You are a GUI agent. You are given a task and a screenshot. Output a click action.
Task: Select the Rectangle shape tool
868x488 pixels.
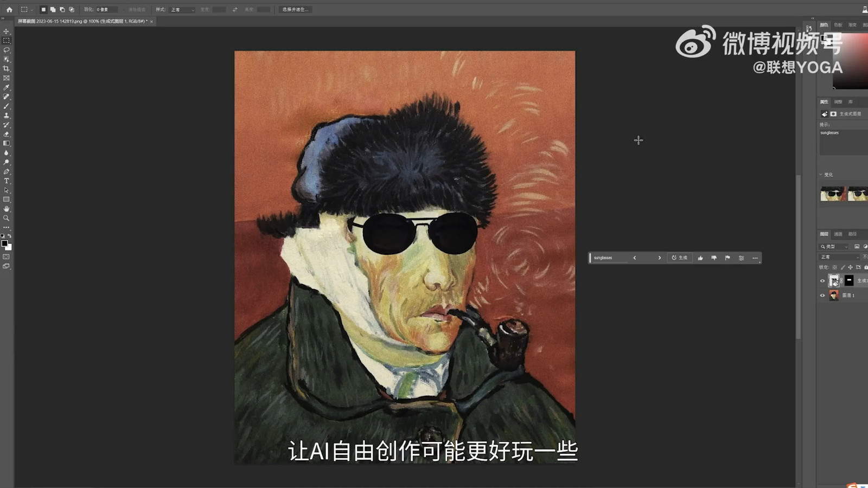click(x=7, y=200)
